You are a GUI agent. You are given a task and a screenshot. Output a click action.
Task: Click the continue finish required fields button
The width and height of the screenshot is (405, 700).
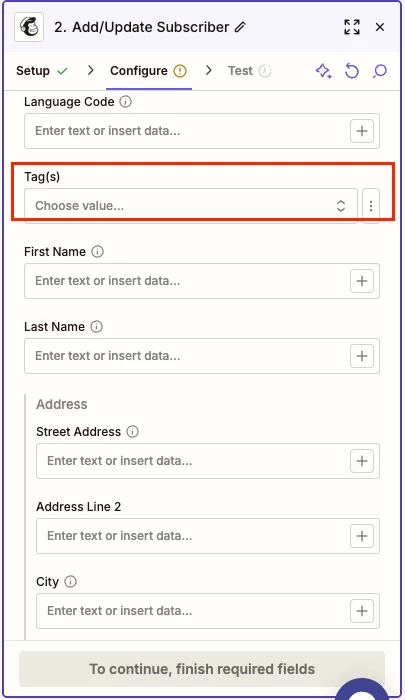pos(202,669)
